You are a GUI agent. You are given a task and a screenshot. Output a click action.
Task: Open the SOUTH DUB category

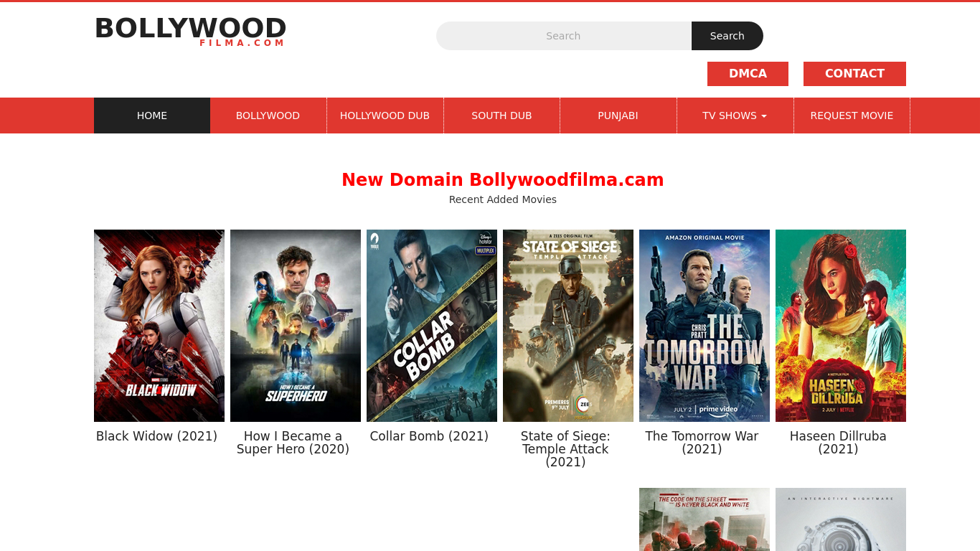pyautogui.click(x=501, y=116)
